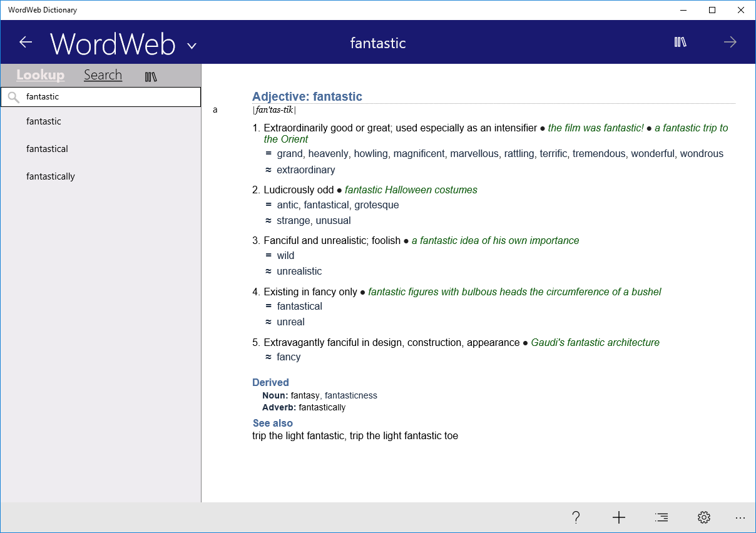The image size is (756, 533).
Task: Click the synonym grand in sense 1
Action: coord(289,153)
